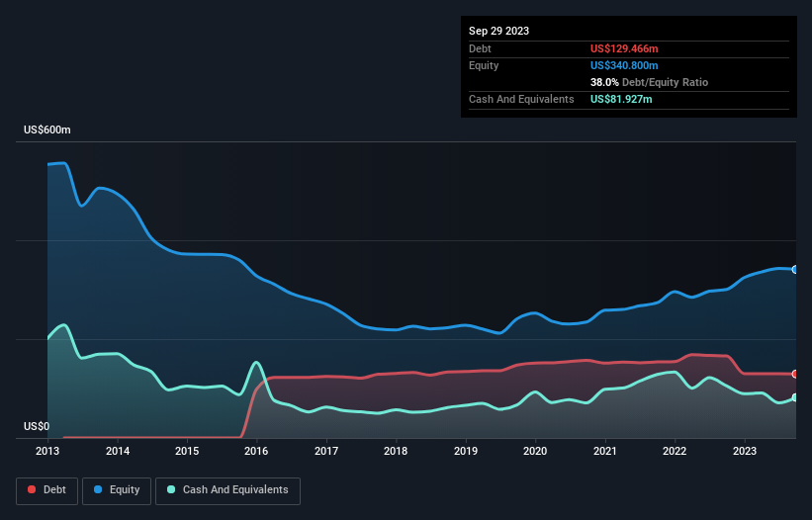Click the teal Cash endpoint marker
812x520 pixels.
(x=795, y=397)
